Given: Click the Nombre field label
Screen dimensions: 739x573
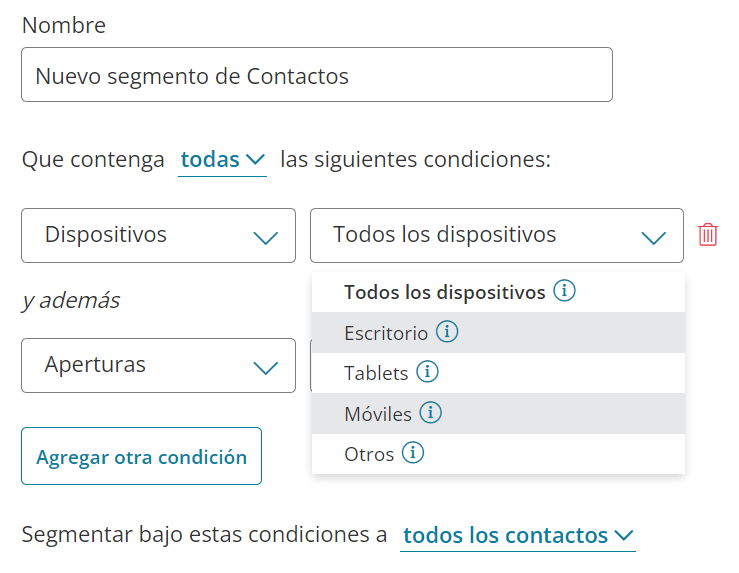Looking at the screenshot, I should coord(64,25).
